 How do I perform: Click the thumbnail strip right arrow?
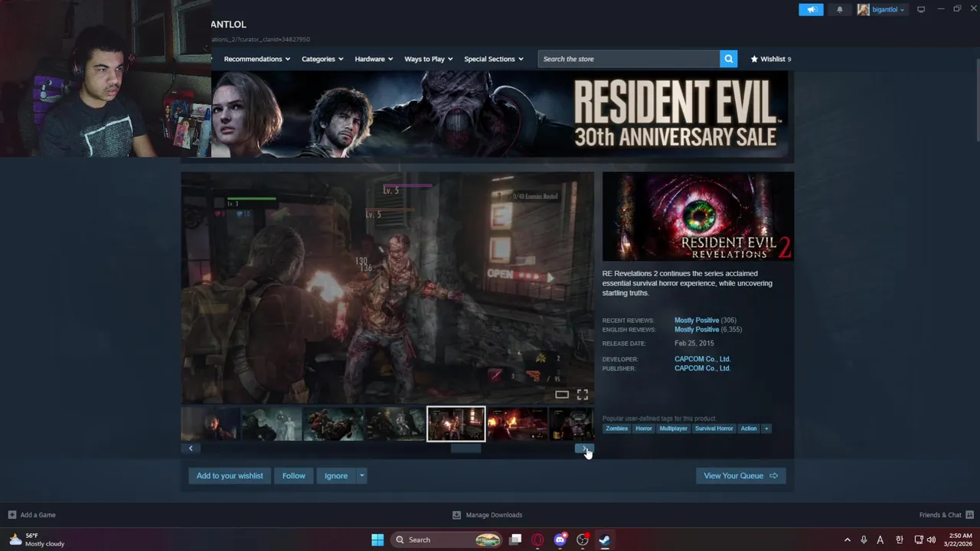[x=584, y=449]
